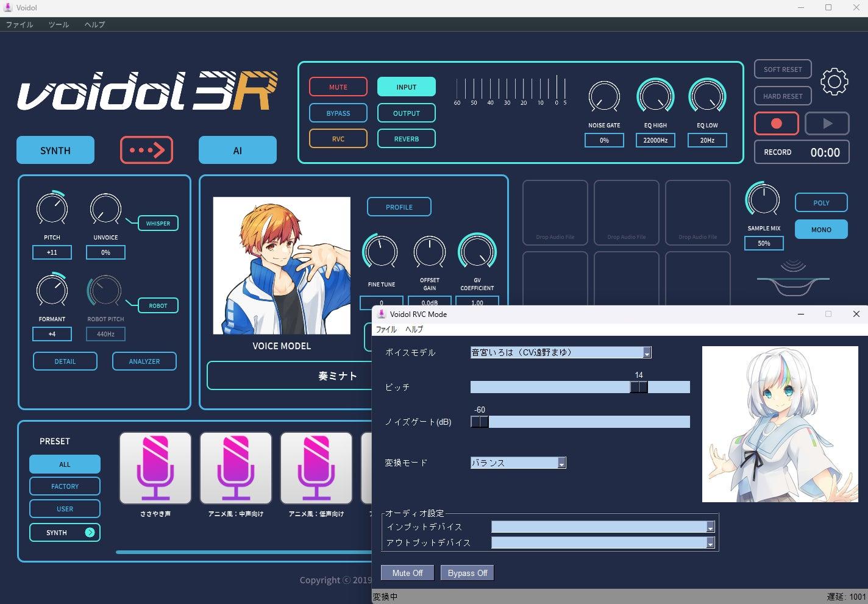Open the settings gear icon
The height and width of the screenshot is (604, 868).
tap(834, 82)
